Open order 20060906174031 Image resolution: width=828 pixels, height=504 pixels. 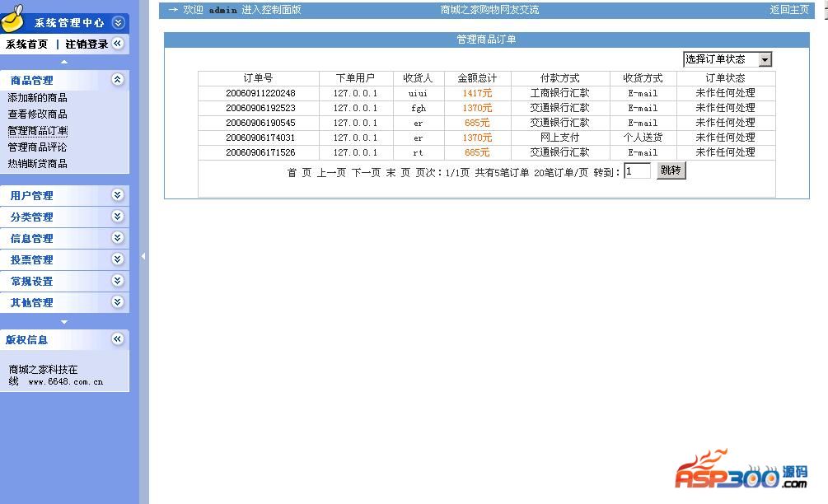pyautogui.click(x=260, y=138)
